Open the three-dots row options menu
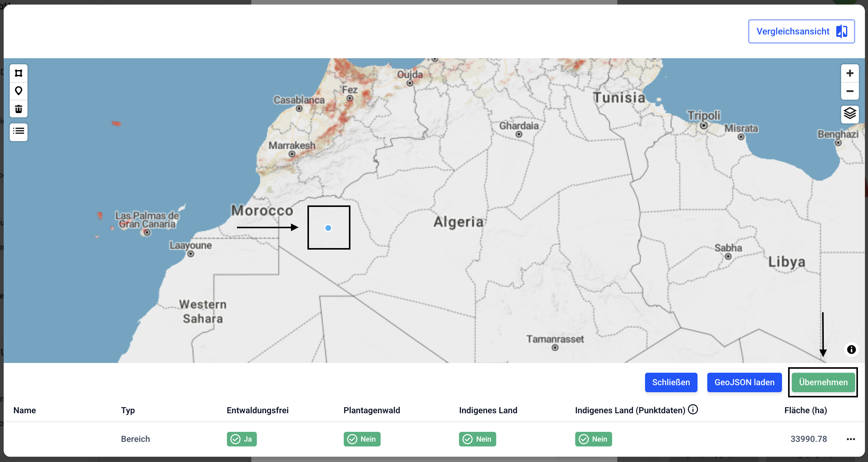Image resolution: width=868 pixels, height=462 pixels. click(851, 439)
